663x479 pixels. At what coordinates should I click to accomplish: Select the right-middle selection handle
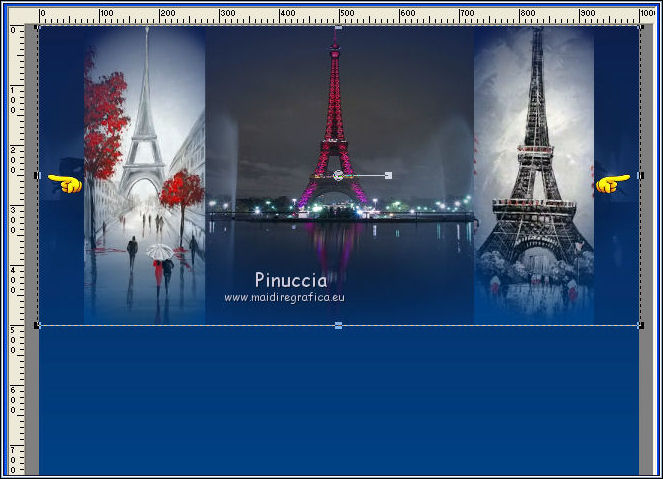[640, 175]
